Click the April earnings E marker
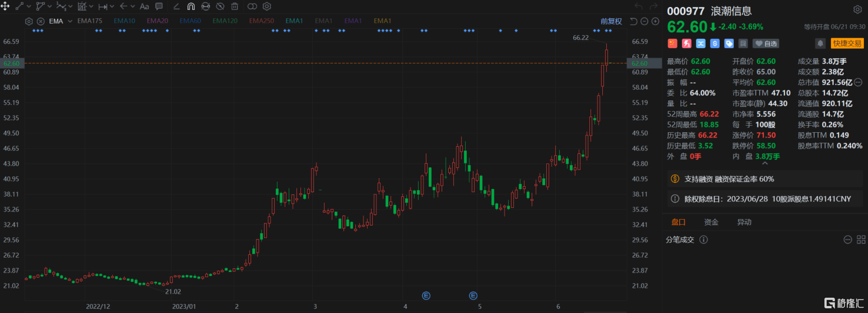Viewport: 868px width, 313px height. point(426,295)
